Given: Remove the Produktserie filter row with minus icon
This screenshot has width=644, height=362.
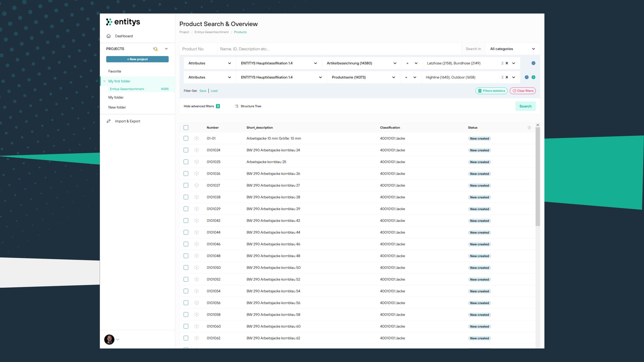Looking at the screenshot, I should [527, 77].
